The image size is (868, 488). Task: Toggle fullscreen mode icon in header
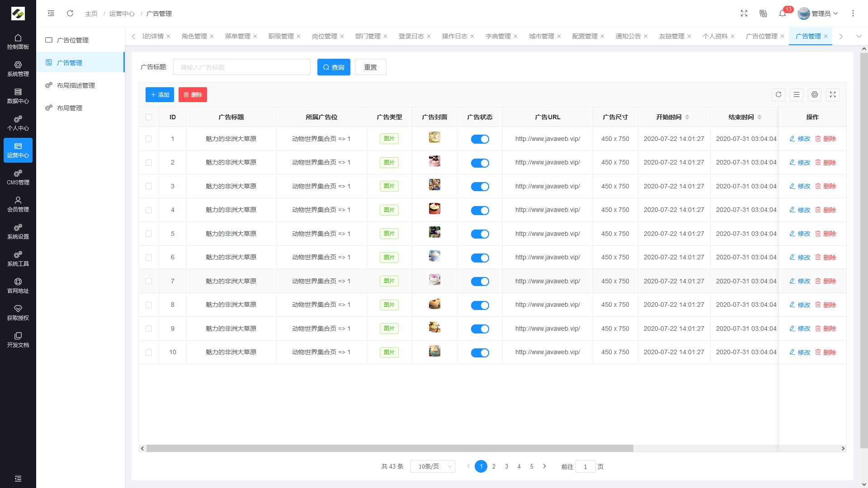(x=744, y=14)
